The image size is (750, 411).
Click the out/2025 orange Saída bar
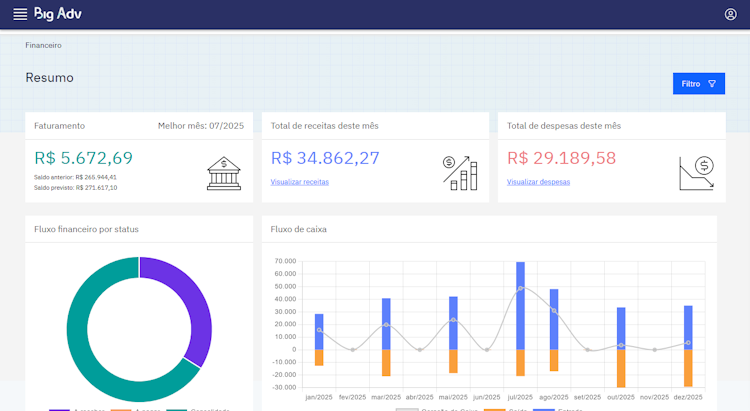click(621, 368)
